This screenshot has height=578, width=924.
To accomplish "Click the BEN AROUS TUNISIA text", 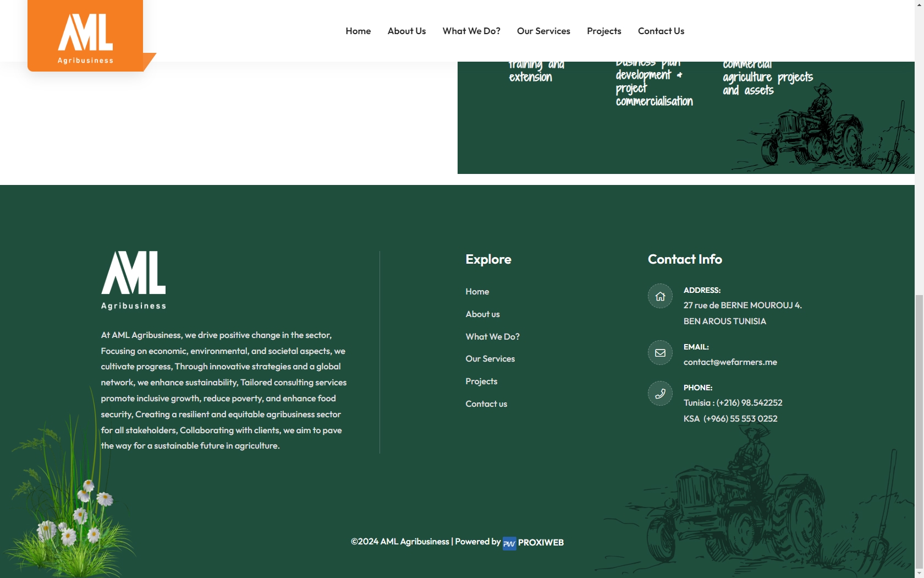I will [725, 321].
